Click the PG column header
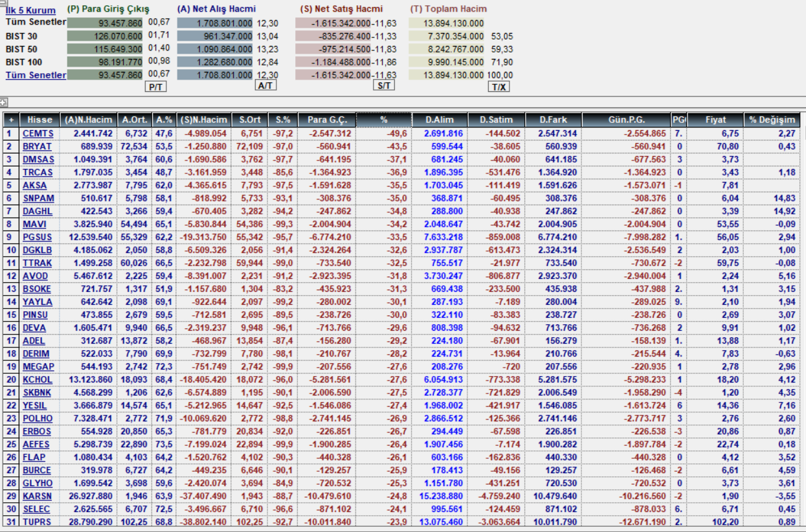This screenshot has width=806, height=532. pyautogui.click(x=678, y=120)
